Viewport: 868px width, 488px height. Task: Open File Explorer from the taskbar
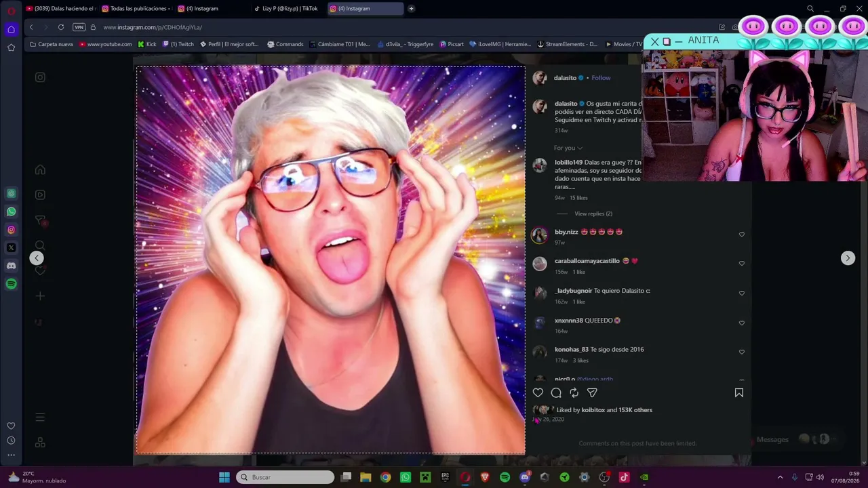click(x=366, y=477)
